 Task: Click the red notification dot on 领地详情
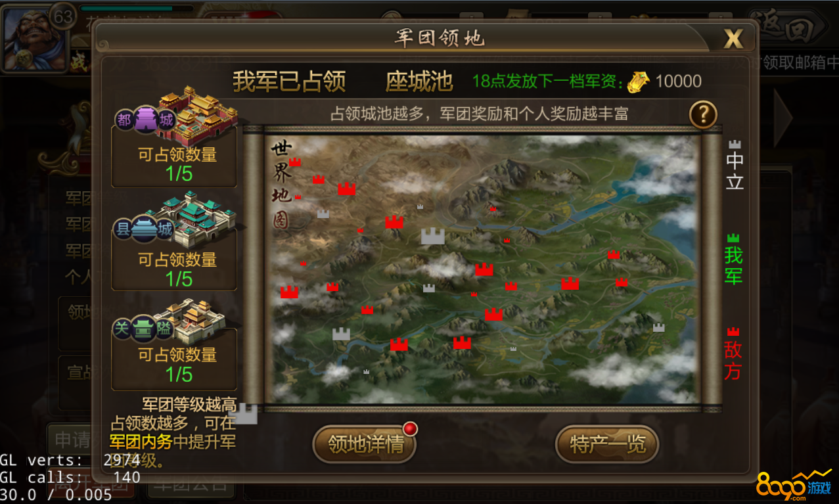411,429
